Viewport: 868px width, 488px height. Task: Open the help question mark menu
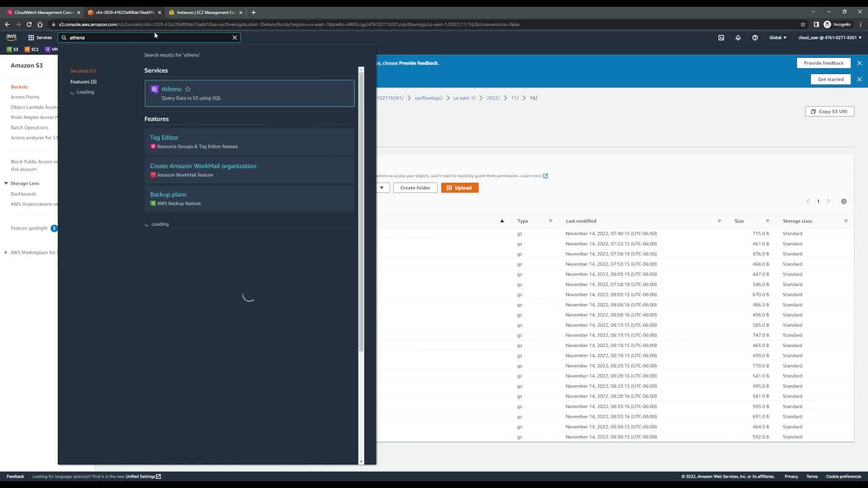click(x=755, y=38)
